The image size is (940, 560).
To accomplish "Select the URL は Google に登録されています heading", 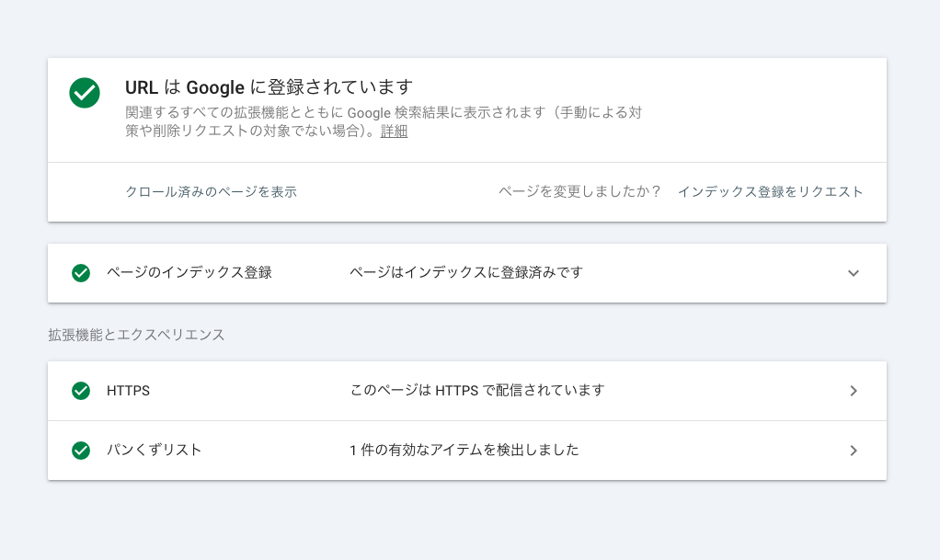I will tap(269, 87).
